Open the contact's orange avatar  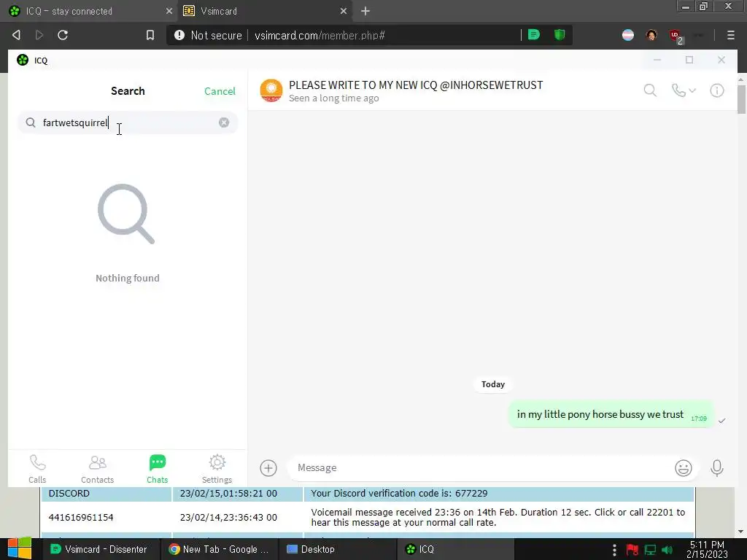(x=271, y=90)
